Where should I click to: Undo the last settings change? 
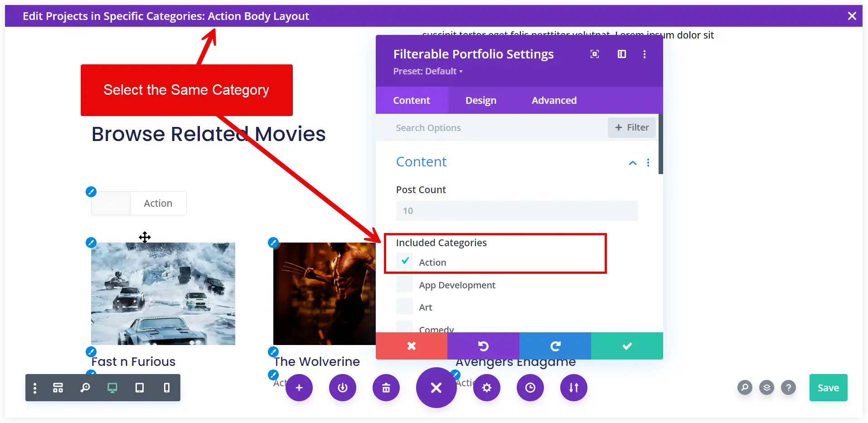483,346
